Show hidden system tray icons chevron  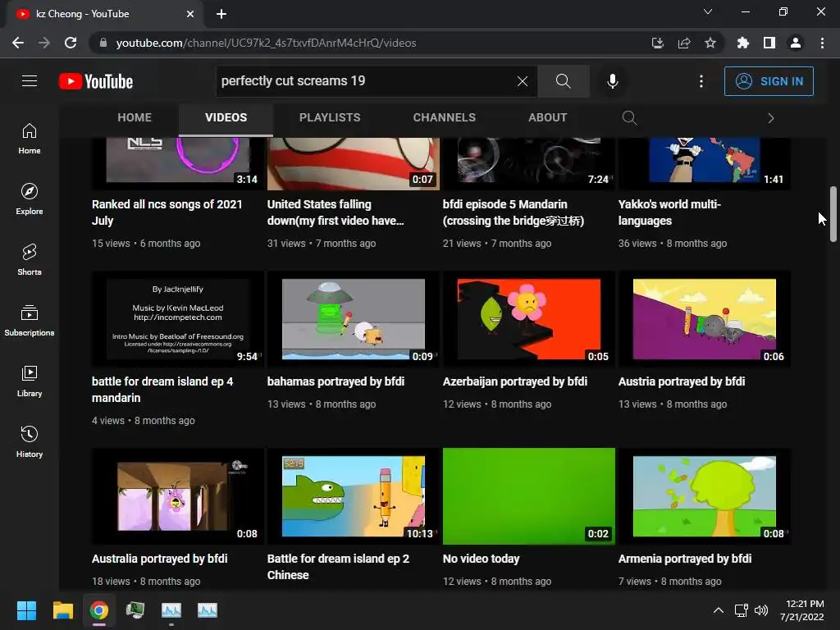[719, 610]
